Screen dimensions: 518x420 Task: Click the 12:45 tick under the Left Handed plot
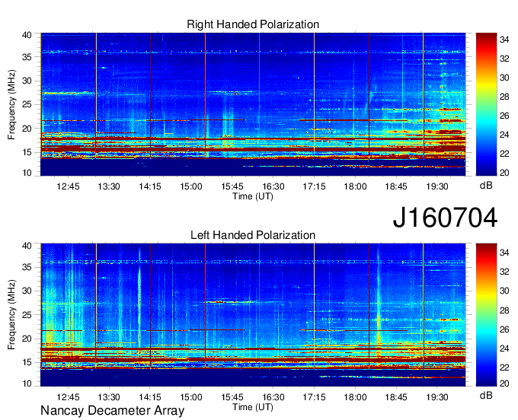(x=68, y=397)
